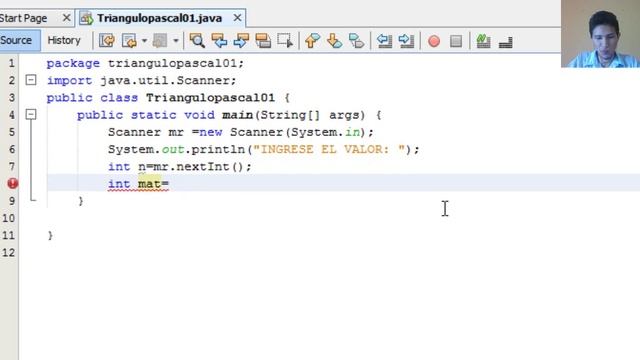Collapse the main method fold on line 4
This screenshot has height=360, width=640.
[x=31, y=114]
